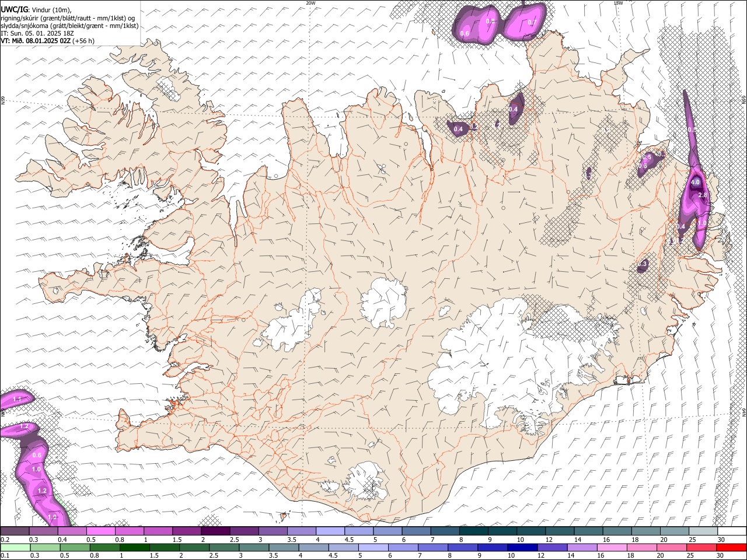Click the '1.1' value in the pink blob at the left edge
The width and height of the screenshot is (747, 560).
[17, 399]
